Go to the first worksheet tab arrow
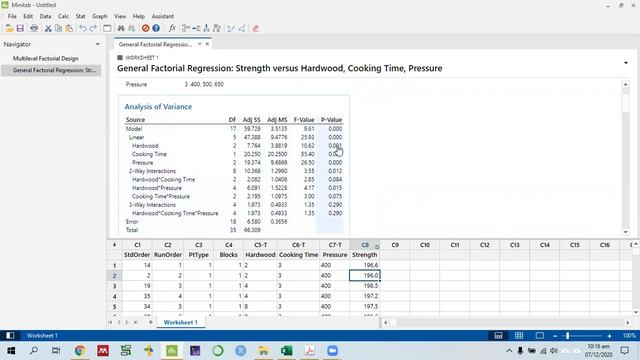The width and height of the screenshot is (640, 360). click(x=110, y=322)
